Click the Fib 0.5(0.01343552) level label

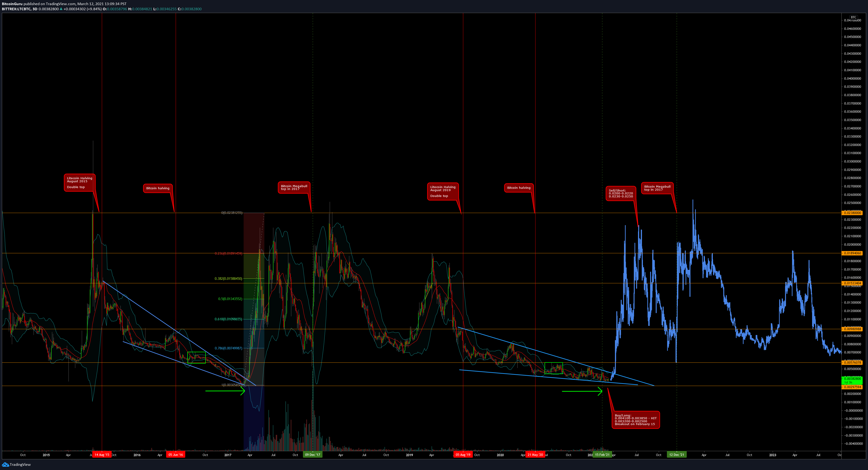tap(230, 299)
